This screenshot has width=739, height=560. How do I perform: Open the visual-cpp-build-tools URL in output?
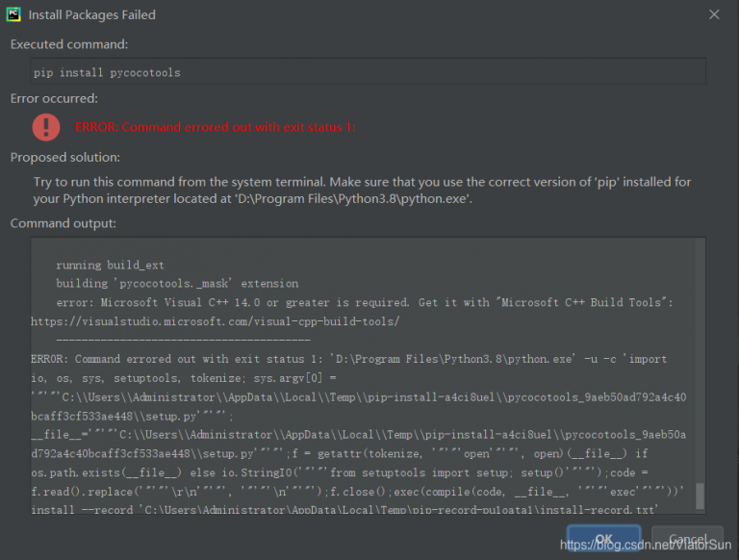215,320
